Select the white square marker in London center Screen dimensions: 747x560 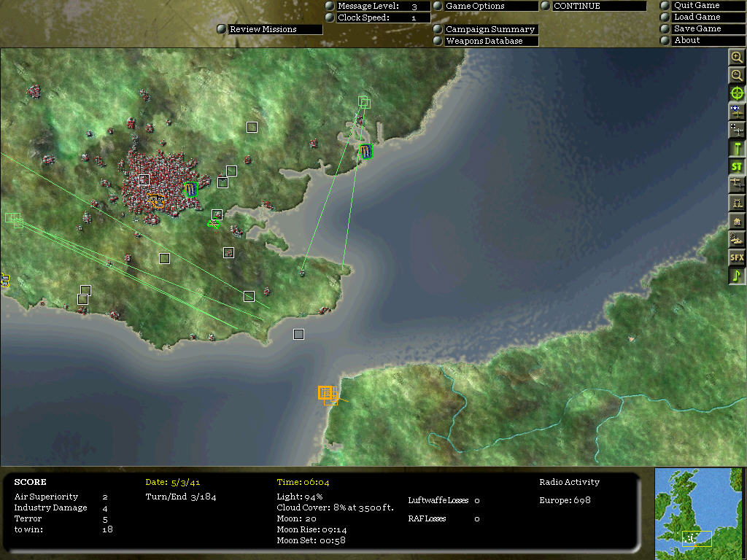[144, 179]
